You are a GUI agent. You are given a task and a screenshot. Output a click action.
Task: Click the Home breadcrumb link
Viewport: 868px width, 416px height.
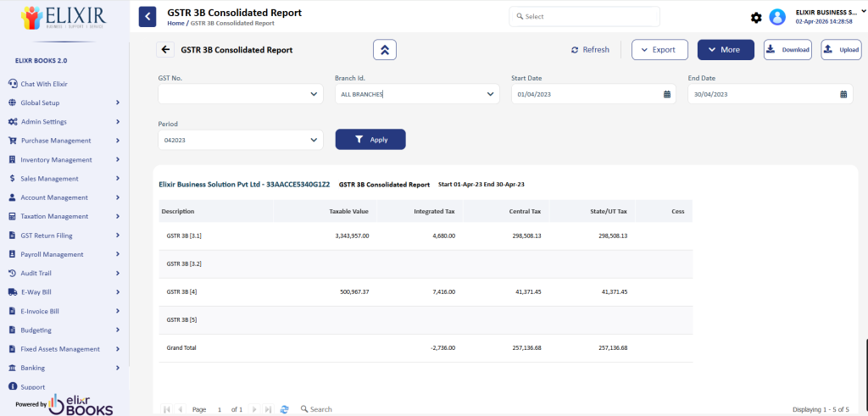click(x=175, y=23)
